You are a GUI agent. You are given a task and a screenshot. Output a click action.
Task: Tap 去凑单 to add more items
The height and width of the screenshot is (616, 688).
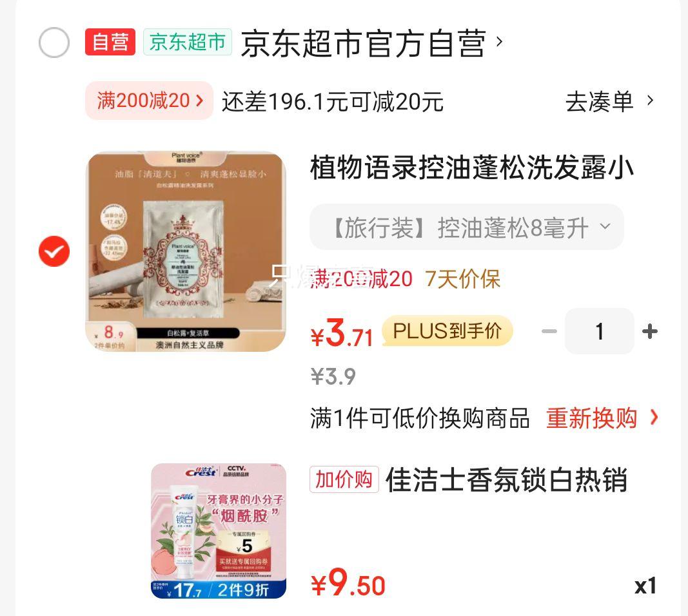600,101
